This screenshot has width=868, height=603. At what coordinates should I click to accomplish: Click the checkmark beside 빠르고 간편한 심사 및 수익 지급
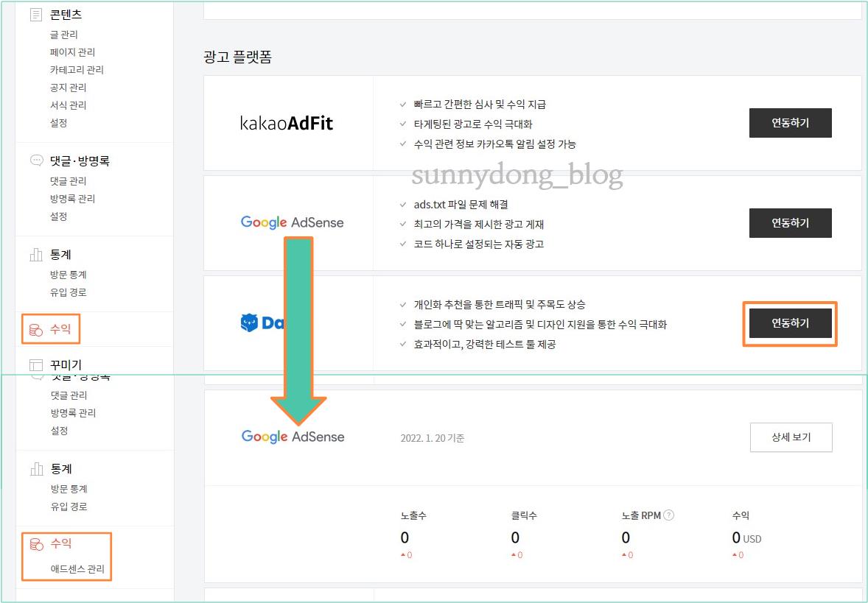403,104
